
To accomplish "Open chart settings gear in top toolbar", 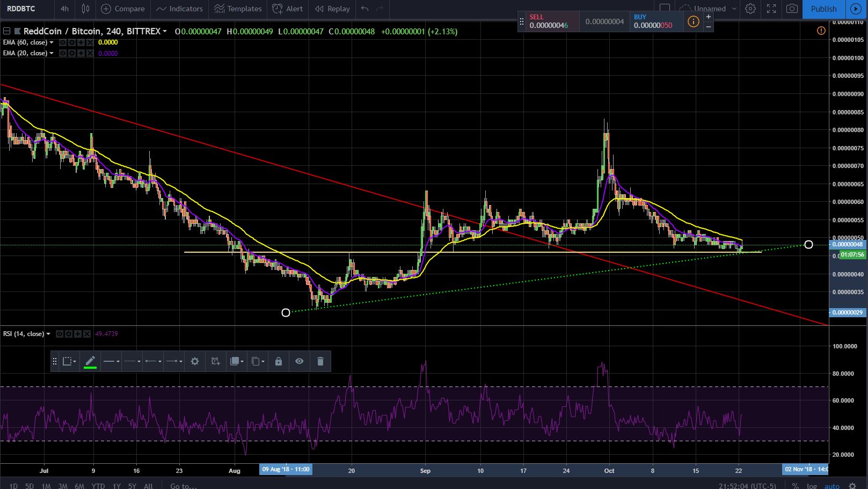I will 750,9.
